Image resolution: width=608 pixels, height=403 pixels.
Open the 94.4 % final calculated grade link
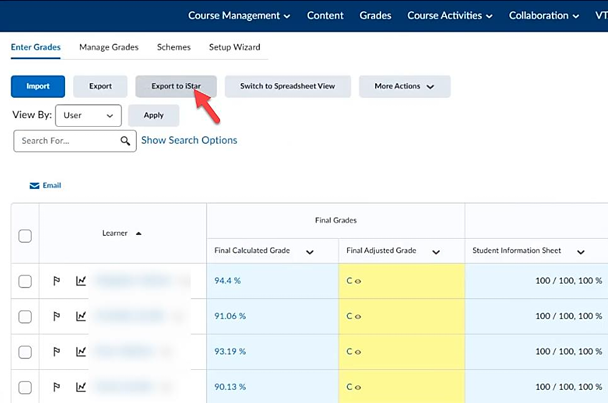pos(228,281)
